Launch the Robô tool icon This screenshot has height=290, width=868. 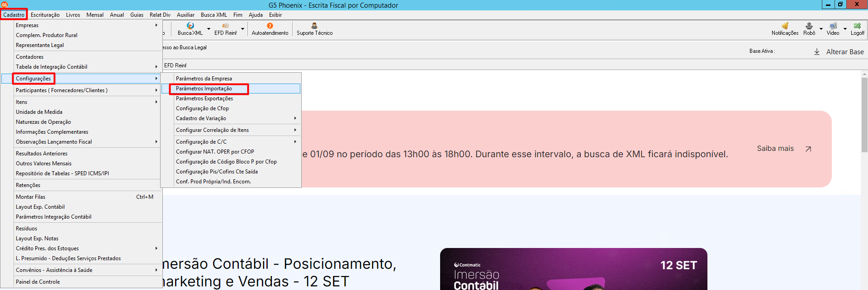[x=809, y=26]
